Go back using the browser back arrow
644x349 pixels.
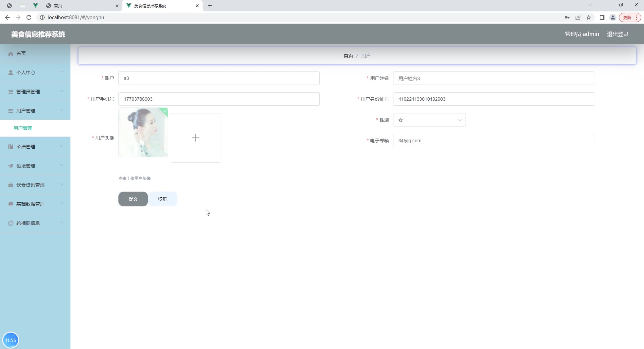(7, 17)
